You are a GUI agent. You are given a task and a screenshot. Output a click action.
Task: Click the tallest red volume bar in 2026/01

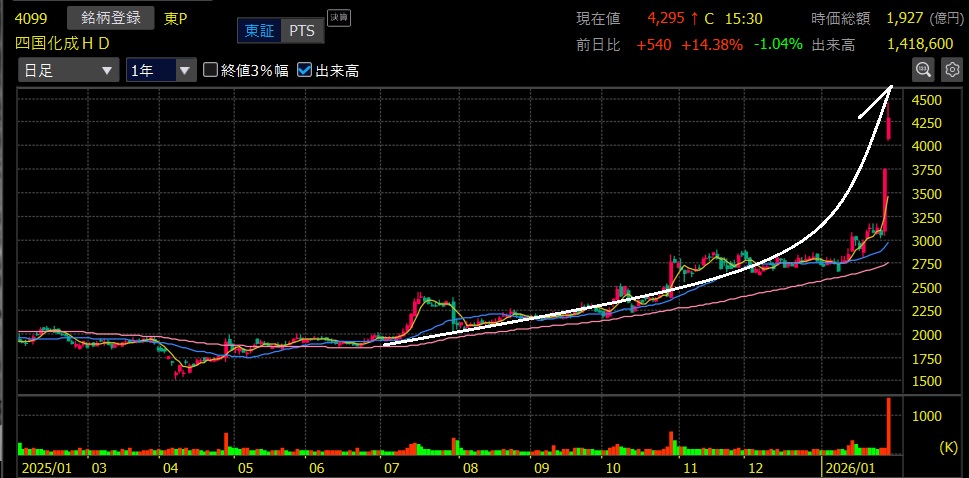888,424
